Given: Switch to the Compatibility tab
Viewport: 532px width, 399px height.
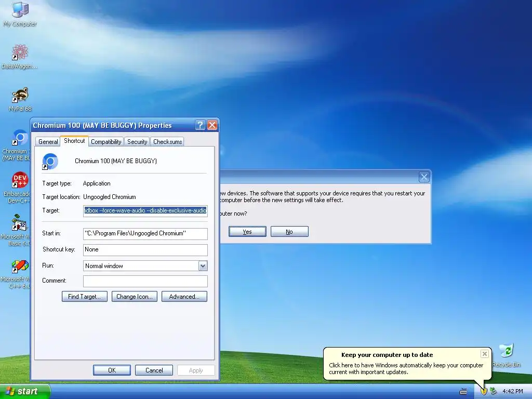Looking at the screenshot, I should click(x=106, y=142).
